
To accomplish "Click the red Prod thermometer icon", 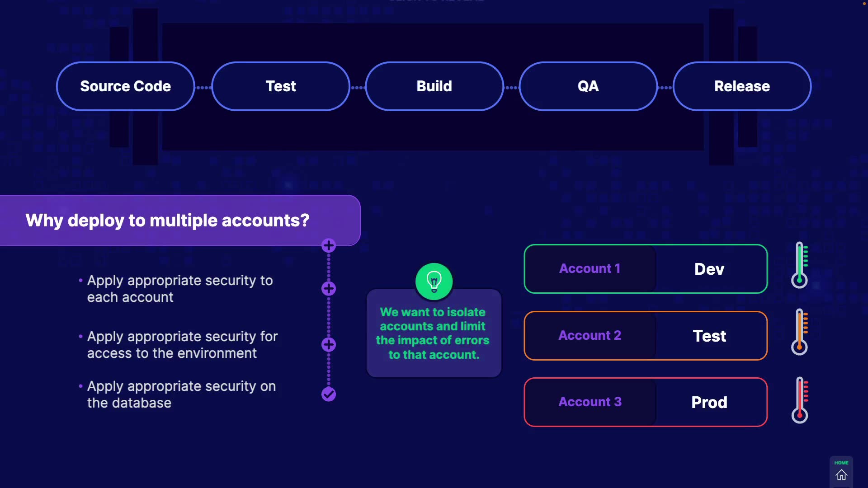I will click(800, 400).
